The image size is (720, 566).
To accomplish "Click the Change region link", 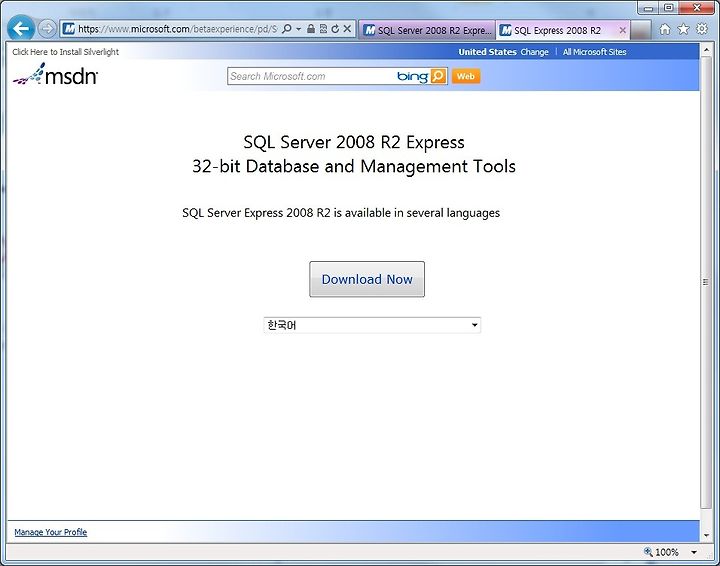I will [x=534, y=52].
